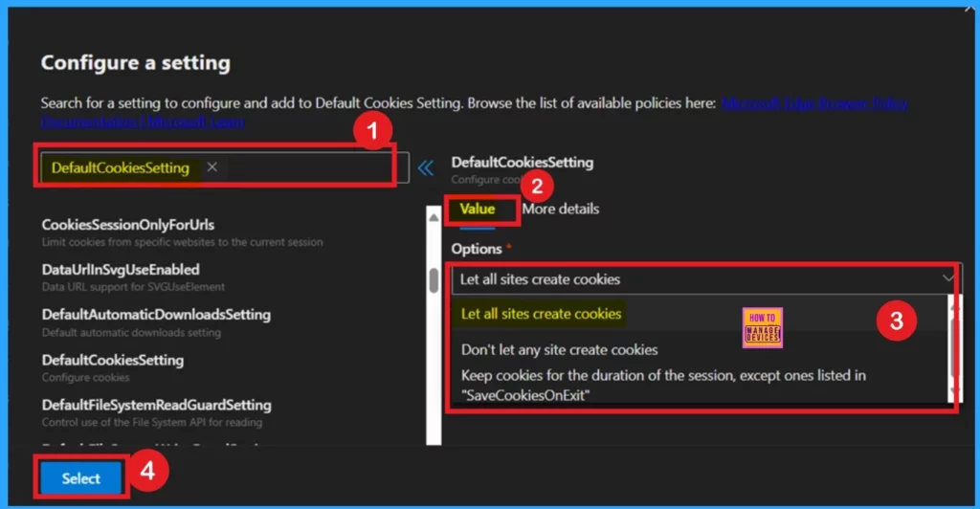Choose 'Don't let any site create cookies'
This screenshot has height=509, width=980.
point(559,350)
